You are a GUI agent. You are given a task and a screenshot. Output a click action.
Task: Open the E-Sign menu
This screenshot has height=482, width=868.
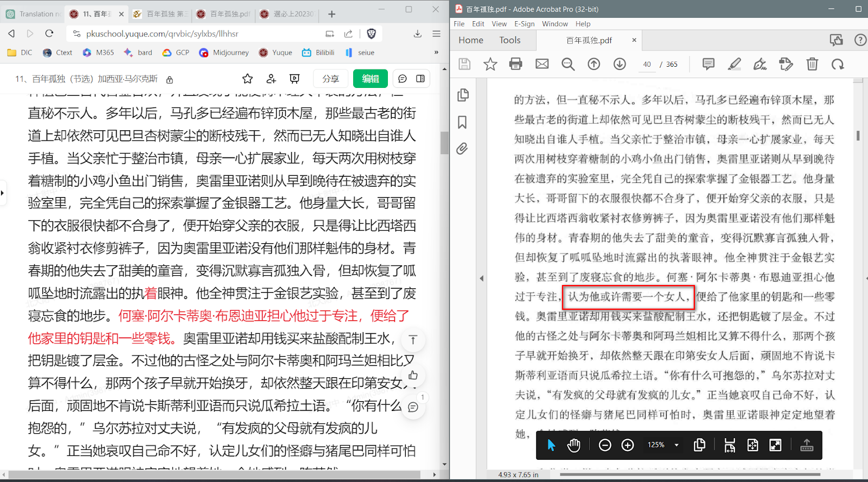[x=524, y=24]
